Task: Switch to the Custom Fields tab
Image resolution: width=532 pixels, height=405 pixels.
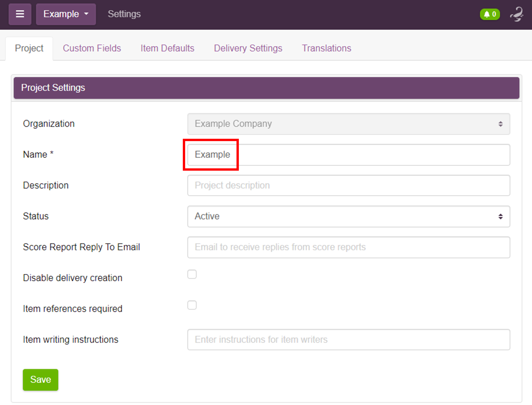Action: click(92, 48)
